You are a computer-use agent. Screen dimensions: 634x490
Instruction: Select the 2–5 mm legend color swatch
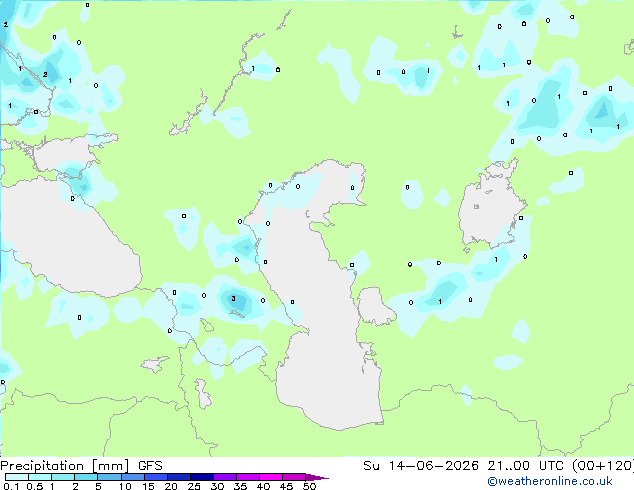click(x=86, y=477)
